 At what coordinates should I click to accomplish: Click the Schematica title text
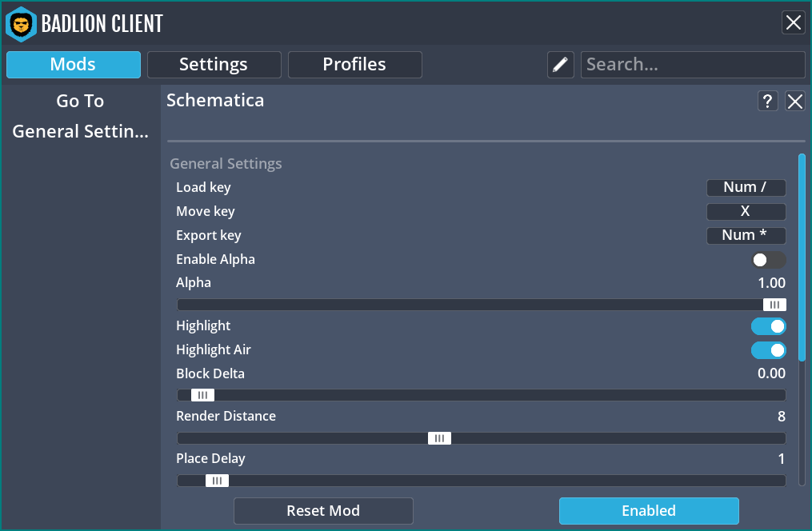[215, 101]
